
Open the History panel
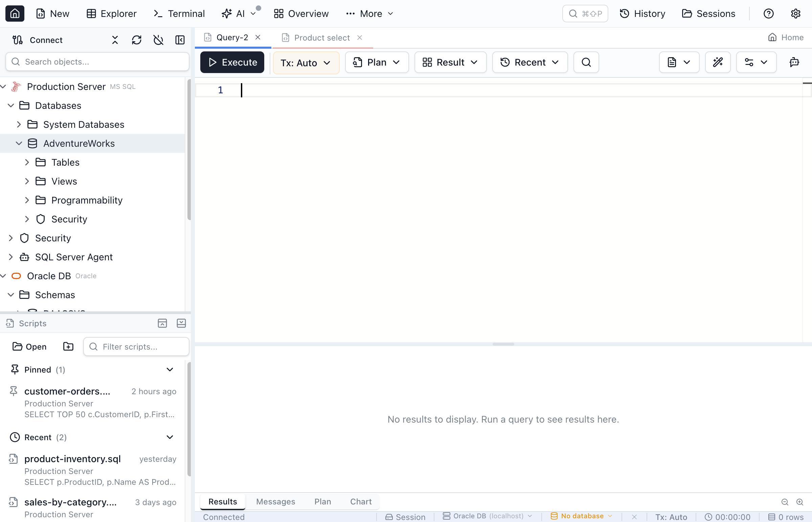click(642, 14)
